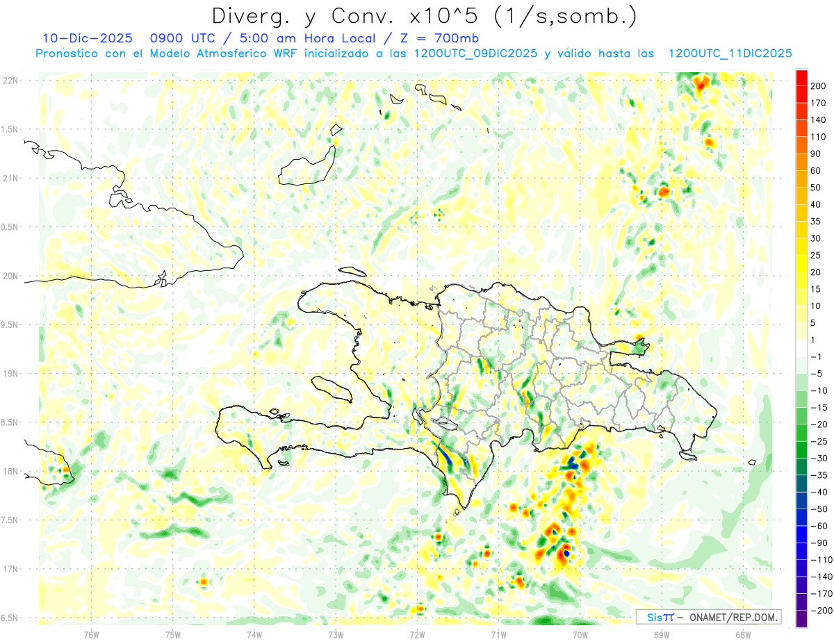Click valid-until time '1200UTC_11DIC2025'
The image size is (834, 644).
730,53
